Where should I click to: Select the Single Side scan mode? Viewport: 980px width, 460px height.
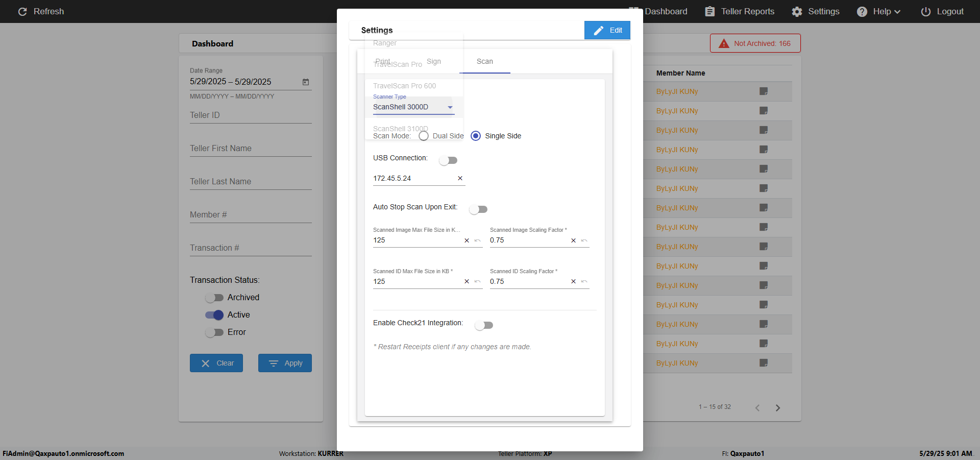pyautogui.click(x=476, y=136)
